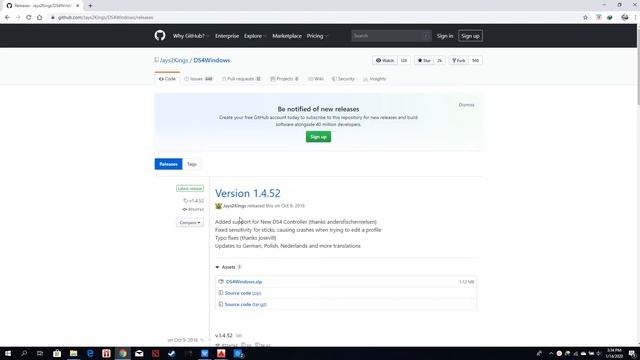Click the Source code (zip) file icon
This screenshot has height=360, width=640.
pos(220,293)
